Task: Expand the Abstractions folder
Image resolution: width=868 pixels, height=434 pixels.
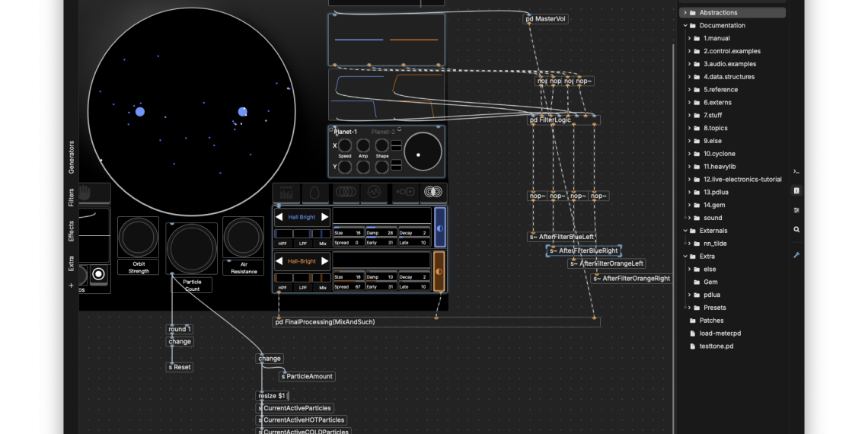Action: point(685,13)
